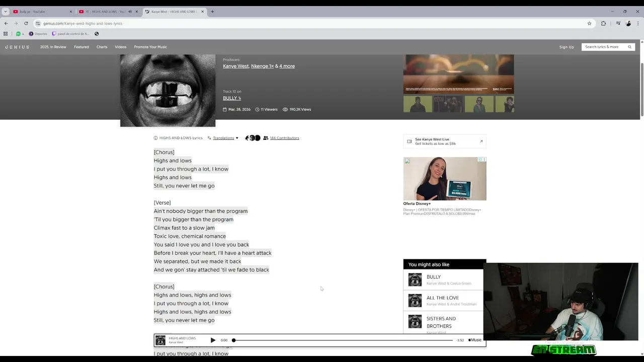Click the HIGHS AND LOWS cover art image

(168, 90)
